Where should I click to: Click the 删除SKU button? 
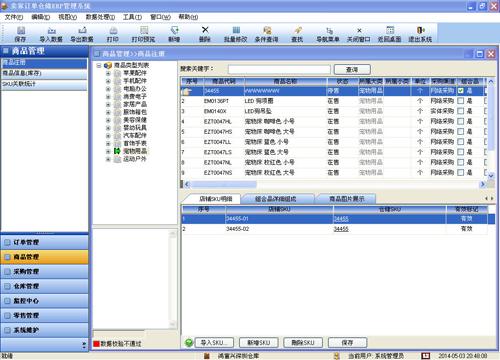(303, 342)
